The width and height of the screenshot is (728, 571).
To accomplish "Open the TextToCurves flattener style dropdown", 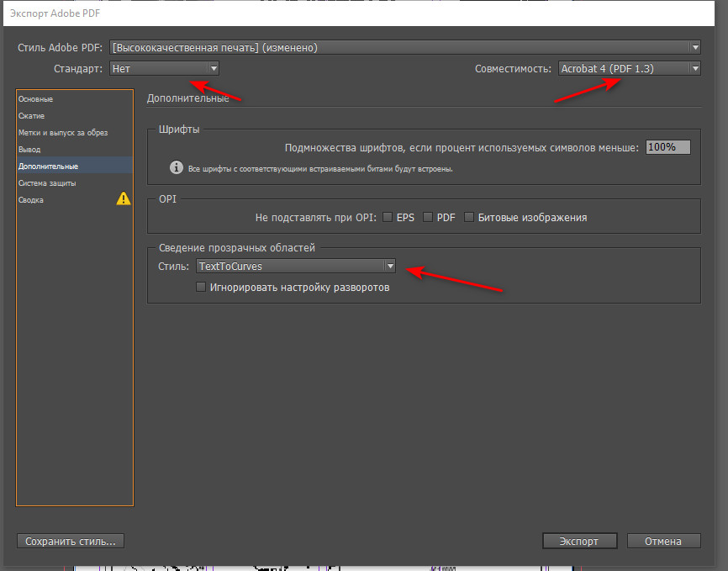I will pos(296,267).
